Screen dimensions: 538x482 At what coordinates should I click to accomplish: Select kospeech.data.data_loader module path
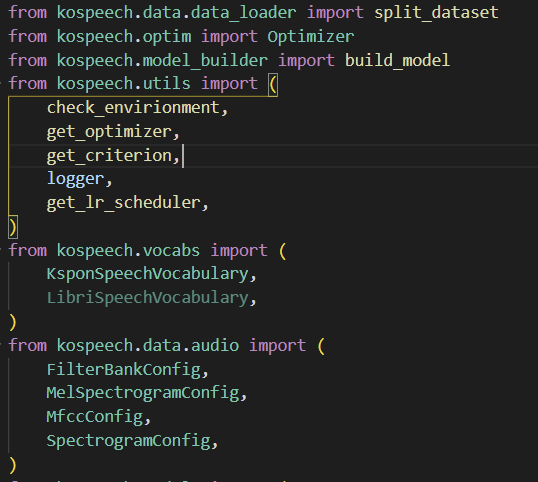(176, 13)
